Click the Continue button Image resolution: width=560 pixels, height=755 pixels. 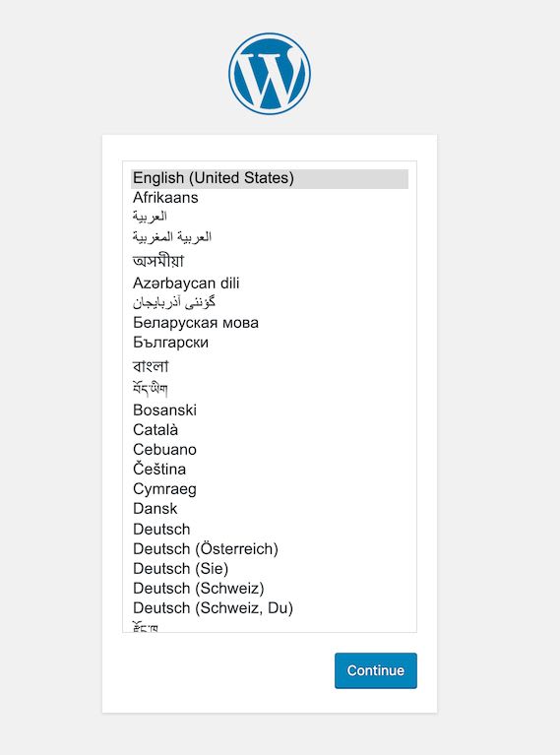[x=376, y=670]
